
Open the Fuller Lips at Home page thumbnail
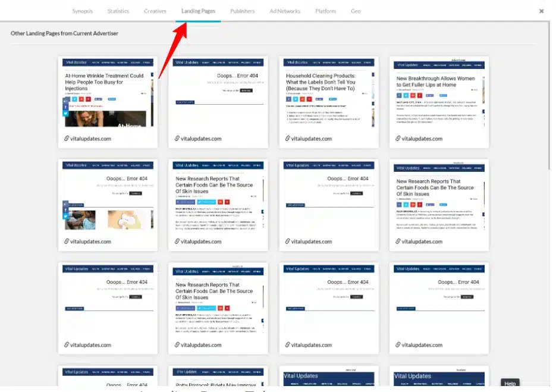pos(439,94)
